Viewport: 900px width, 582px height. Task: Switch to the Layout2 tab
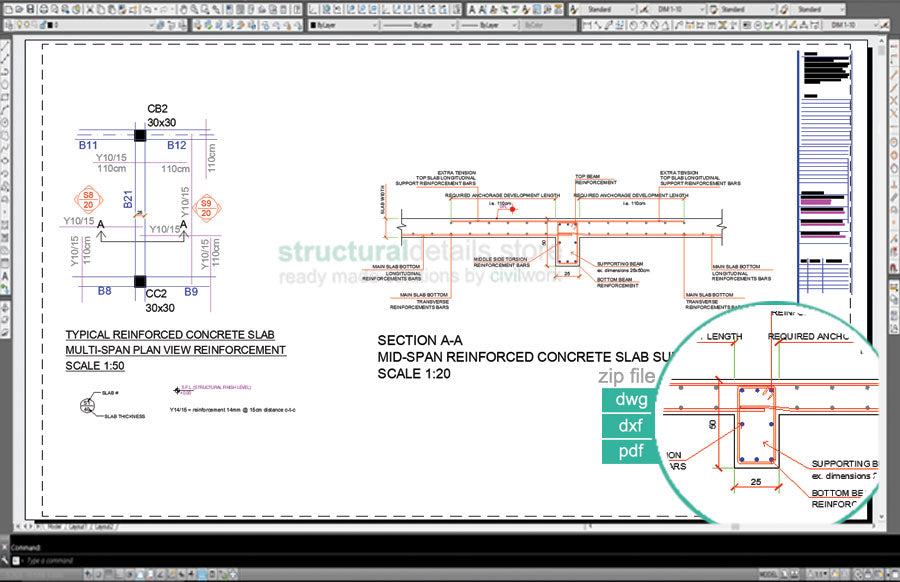click(104, 525)
